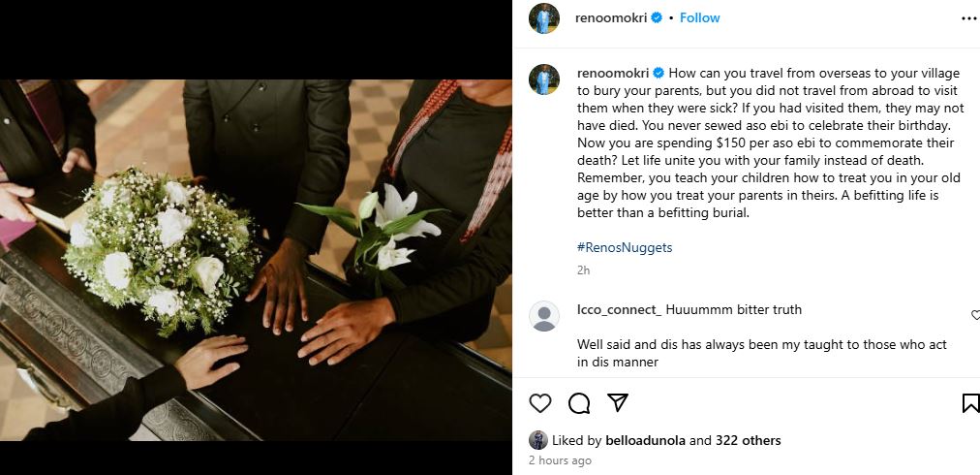Screen dimensions: 980x475
Task: Save the post with bookmark icon
Action: tap(970, 403)
